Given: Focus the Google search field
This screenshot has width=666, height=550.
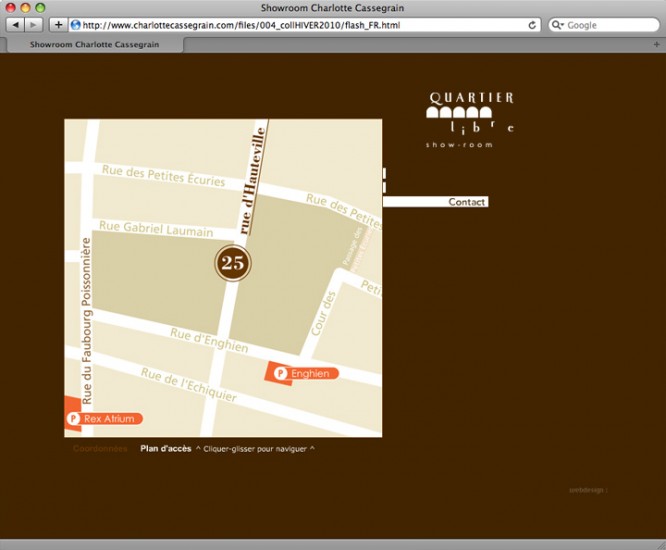Looking at the screenshot, I should tap(604, 25).
